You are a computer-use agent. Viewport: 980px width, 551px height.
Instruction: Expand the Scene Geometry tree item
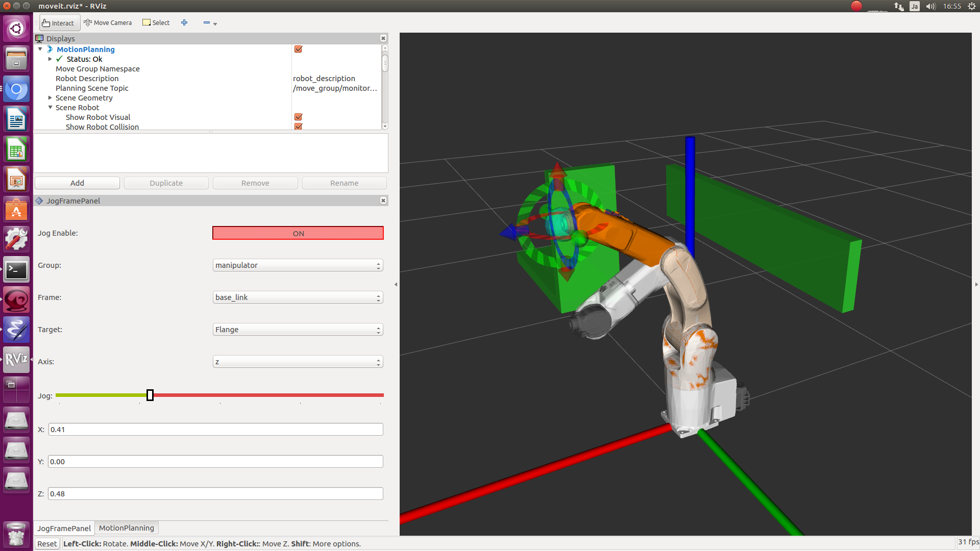point(51,97)
